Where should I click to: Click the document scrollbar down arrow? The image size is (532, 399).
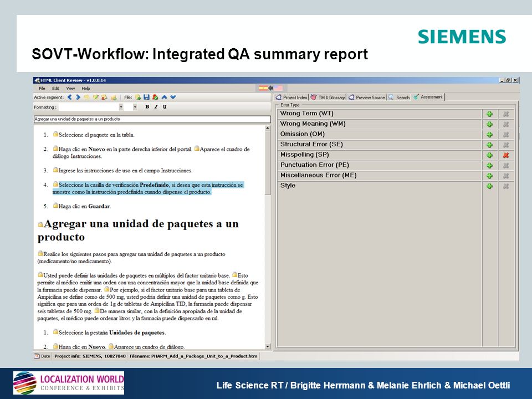click(x=268, y=346)
